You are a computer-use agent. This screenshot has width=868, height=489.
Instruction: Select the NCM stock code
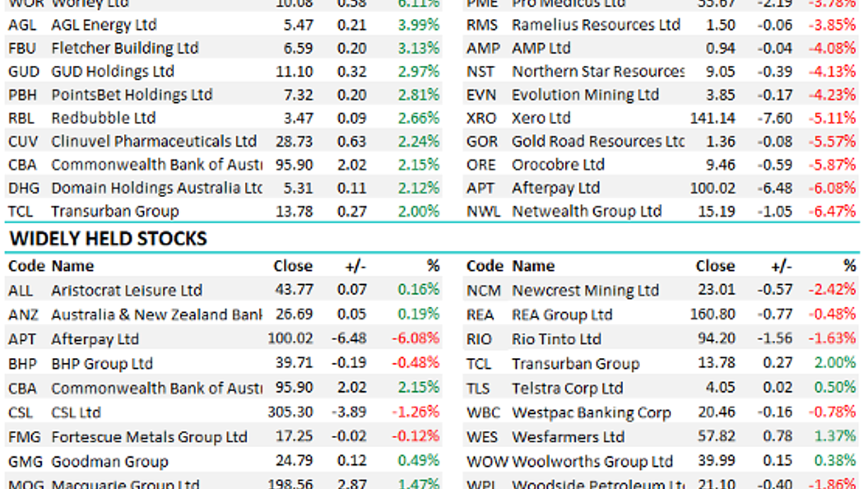[484, 291]
